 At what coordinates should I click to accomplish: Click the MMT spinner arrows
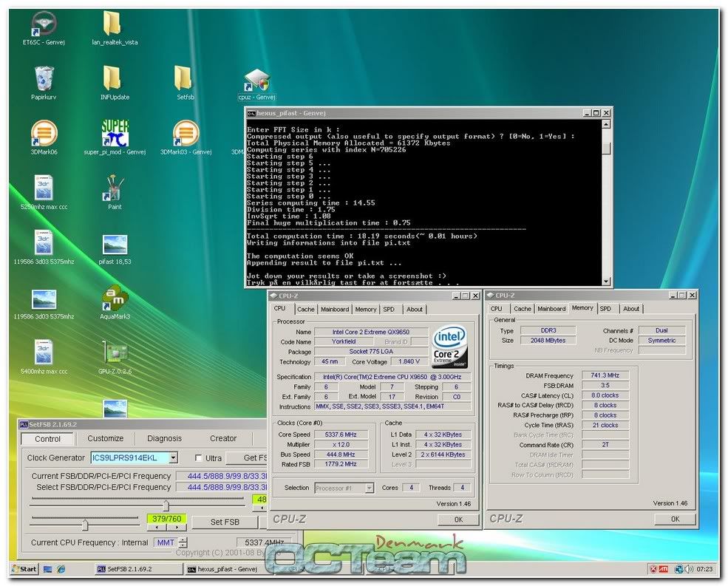tap(183, 542)
